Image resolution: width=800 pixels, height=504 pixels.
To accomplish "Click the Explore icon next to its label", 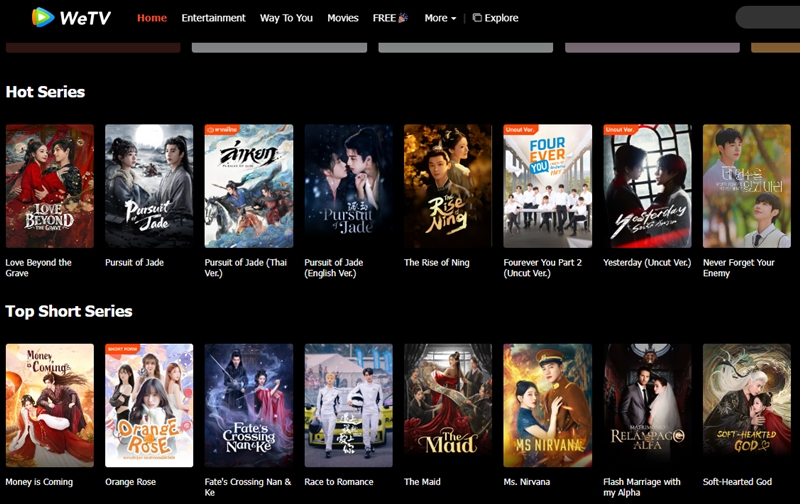I will point(477,18).
